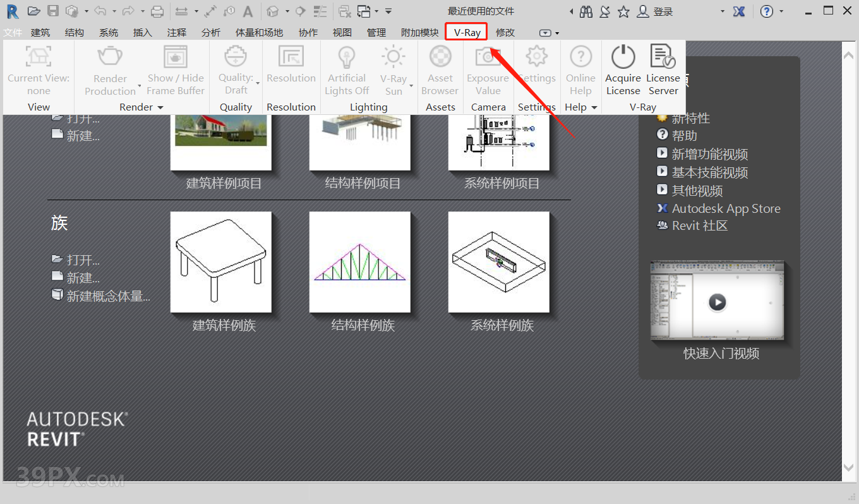The height and width of the screenshot is (504, 859).
Task: Open the Revit application menu logo
Action: [13, 11]
